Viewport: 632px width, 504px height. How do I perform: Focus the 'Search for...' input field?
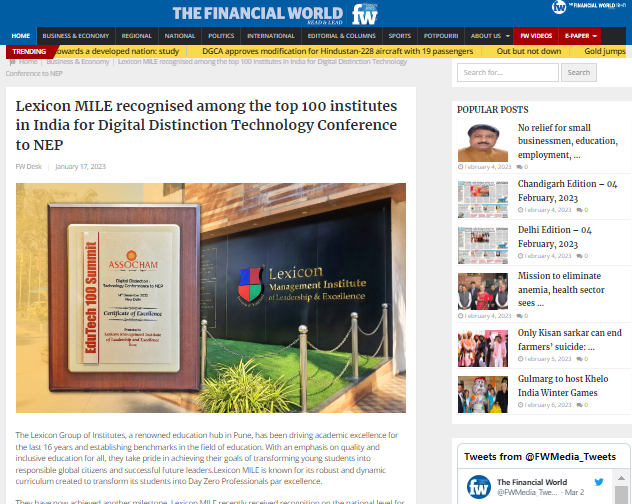(x=507, y=73)
